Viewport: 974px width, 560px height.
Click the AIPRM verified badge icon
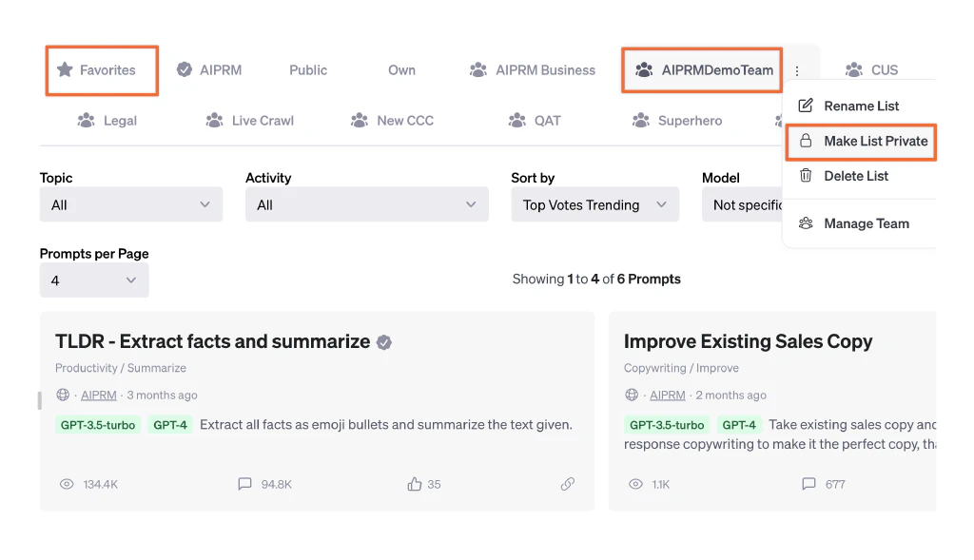(184, 69)
